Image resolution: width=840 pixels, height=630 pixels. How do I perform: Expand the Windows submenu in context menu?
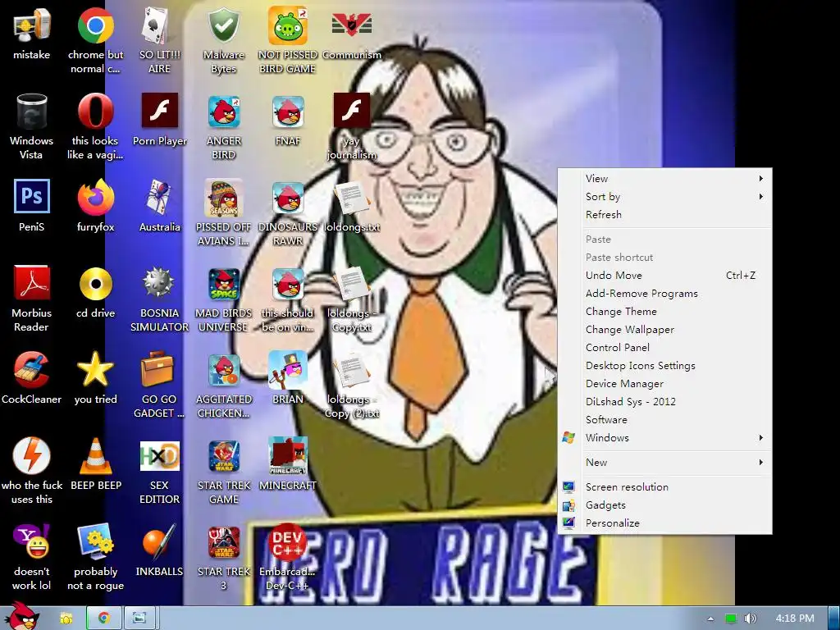(x=664, y=438)
